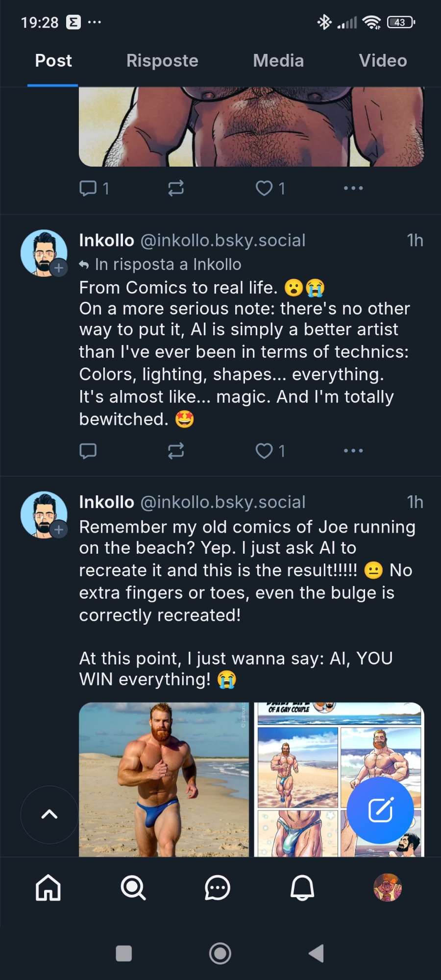This screenshot has height=980, width=441.
Task: Open more options on 'From Comics' post
Action: pos(353,450)
